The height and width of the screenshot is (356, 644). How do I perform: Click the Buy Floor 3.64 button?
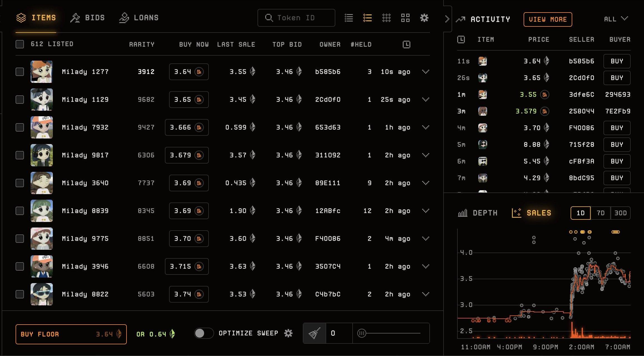pos(71,334)
